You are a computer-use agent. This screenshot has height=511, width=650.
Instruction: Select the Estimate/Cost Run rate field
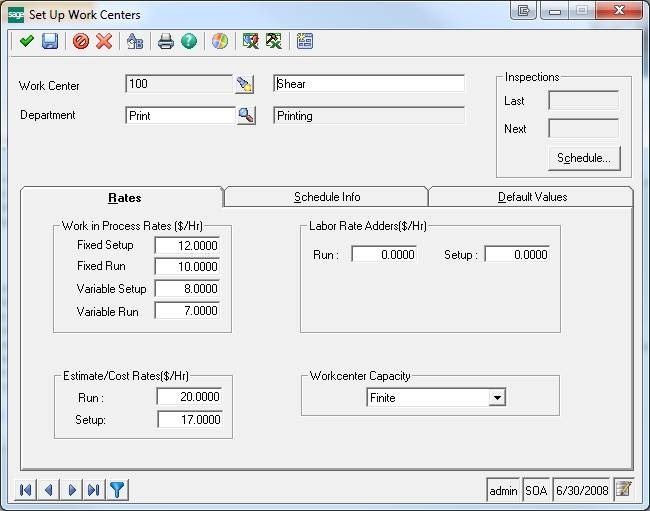(x=188, y=397)
